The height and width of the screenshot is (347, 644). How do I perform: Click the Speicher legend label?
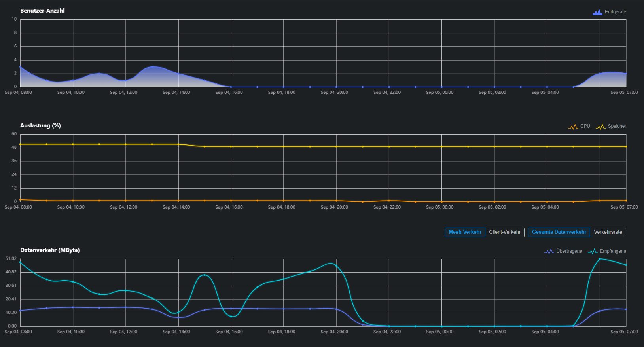617,126
